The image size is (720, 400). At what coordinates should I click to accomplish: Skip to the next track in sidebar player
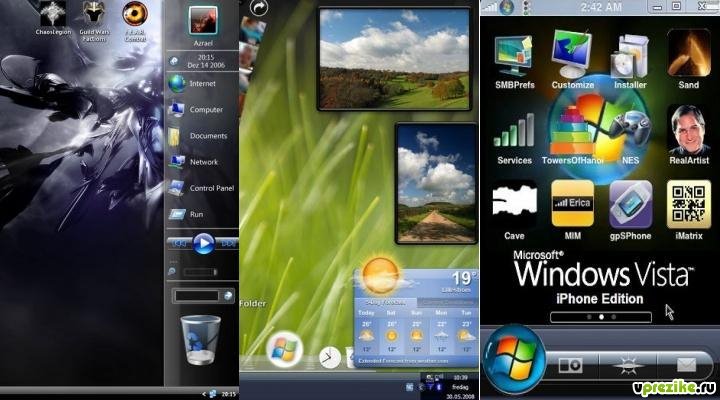pos(227,243)
